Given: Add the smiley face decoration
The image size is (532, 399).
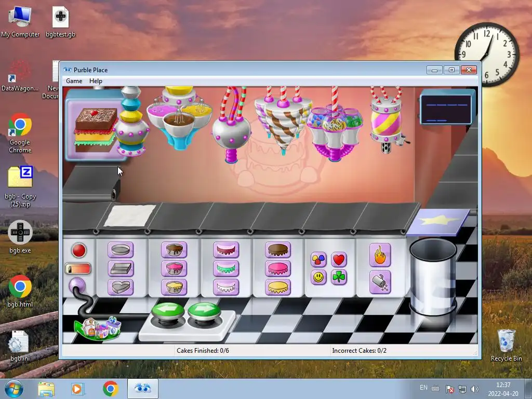Looking at the screenshot, I should 318,277.
